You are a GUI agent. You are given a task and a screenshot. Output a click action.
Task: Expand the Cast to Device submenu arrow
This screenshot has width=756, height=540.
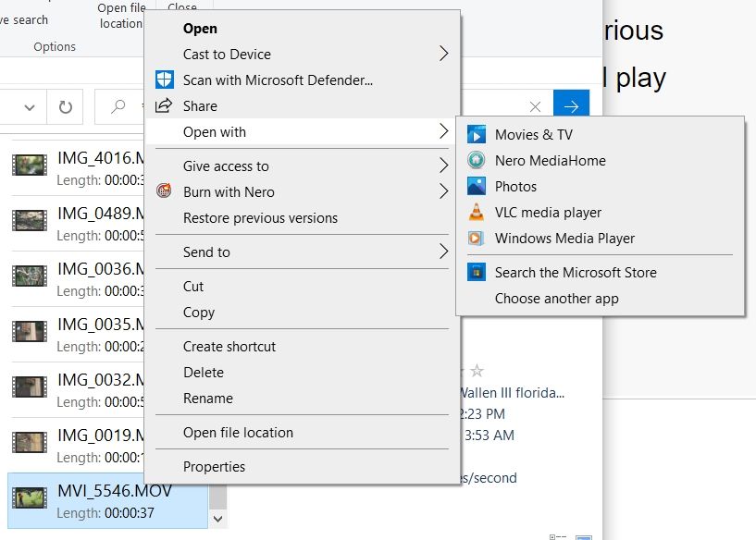(443, 55)
